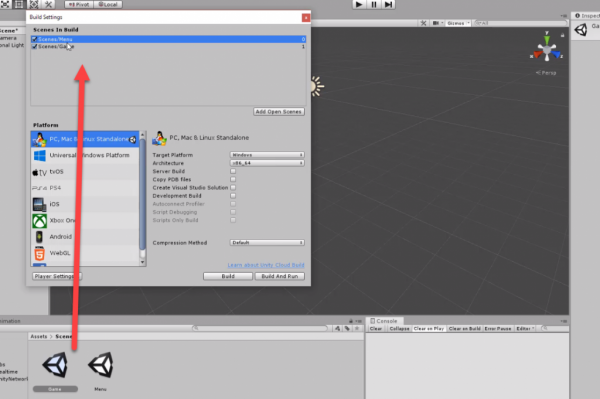
Task: Enable Create Visual Studio Solution checkbox
Action: pyautogui.click(x=233, y=187)
